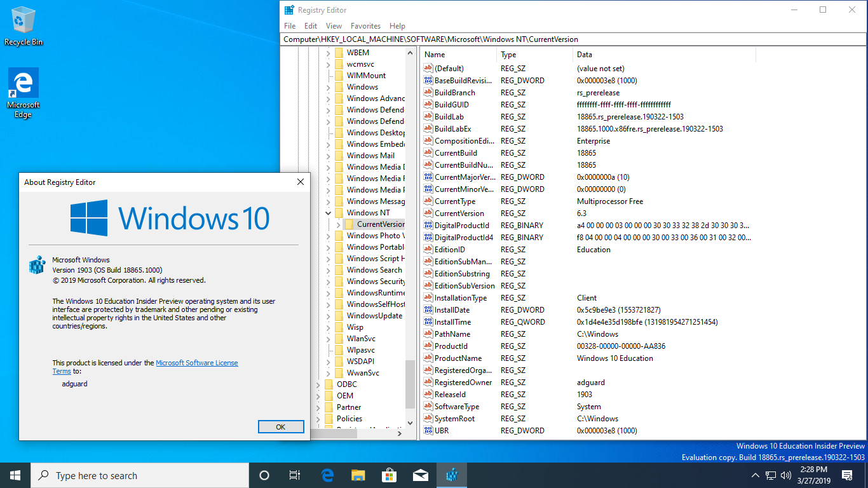Click OK in About Registry Editor

pos(281,427)
